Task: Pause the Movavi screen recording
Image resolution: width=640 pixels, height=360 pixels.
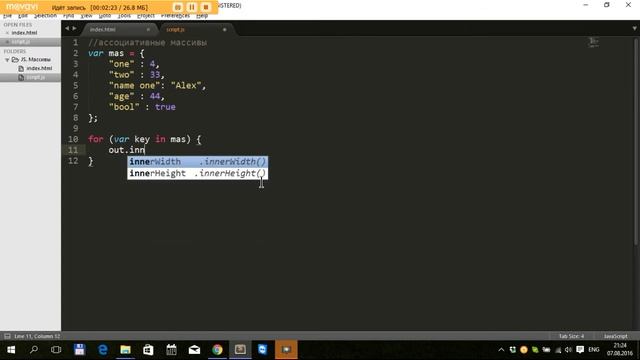Action: (x=192, y=7)
